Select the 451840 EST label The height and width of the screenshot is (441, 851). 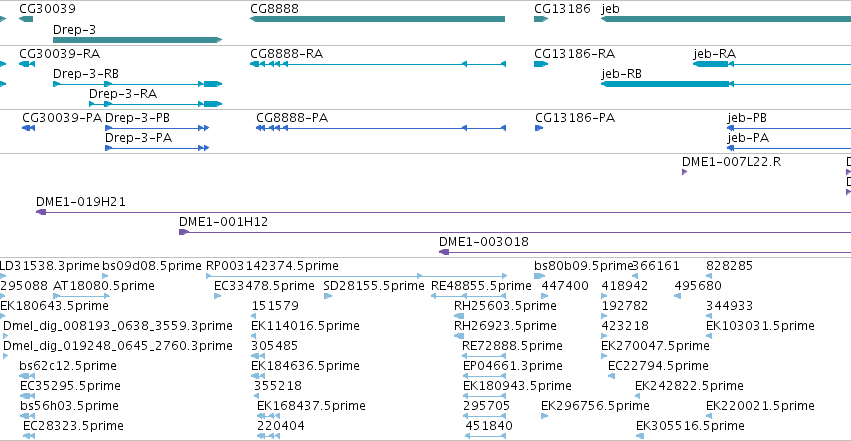pyautogui.click(x=489, y=426)
